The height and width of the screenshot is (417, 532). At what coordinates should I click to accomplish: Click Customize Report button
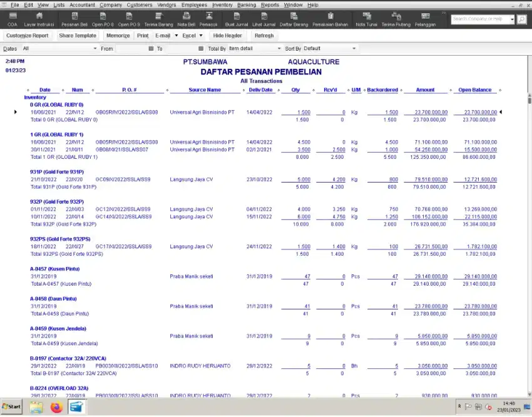pos(28,36)
